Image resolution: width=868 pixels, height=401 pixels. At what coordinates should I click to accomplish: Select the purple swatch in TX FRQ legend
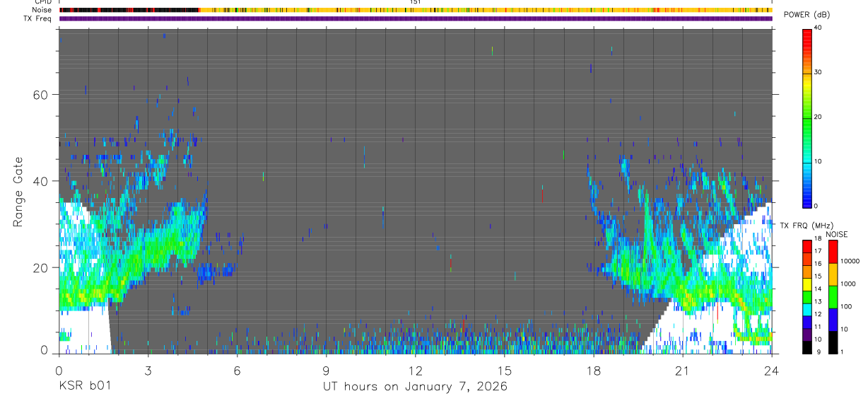pyautogui.click(x=807, y=335)
